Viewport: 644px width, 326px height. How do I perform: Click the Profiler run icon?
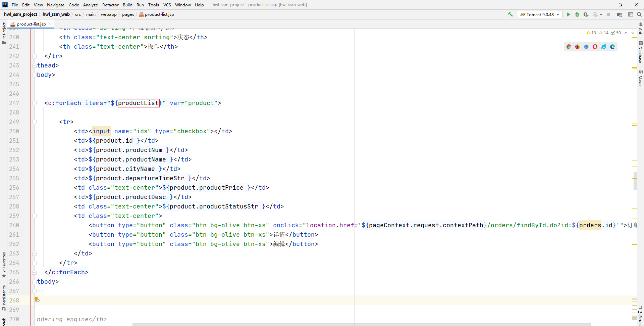595,14
